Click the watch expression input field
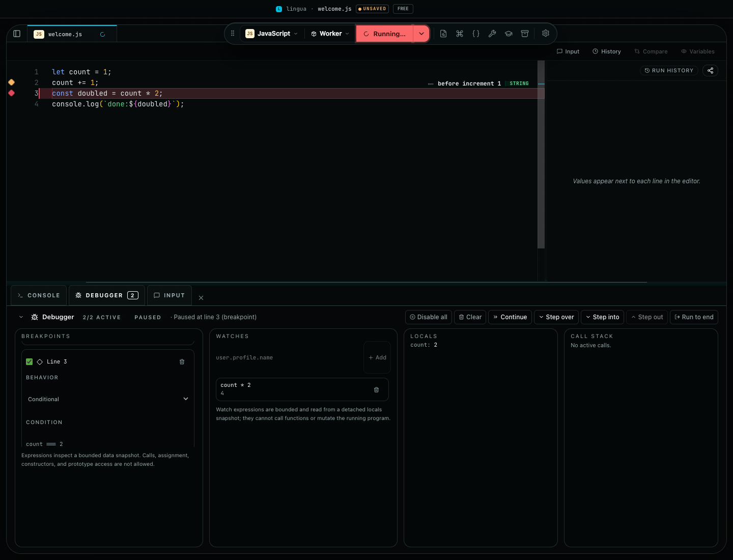 click(288, 357)
